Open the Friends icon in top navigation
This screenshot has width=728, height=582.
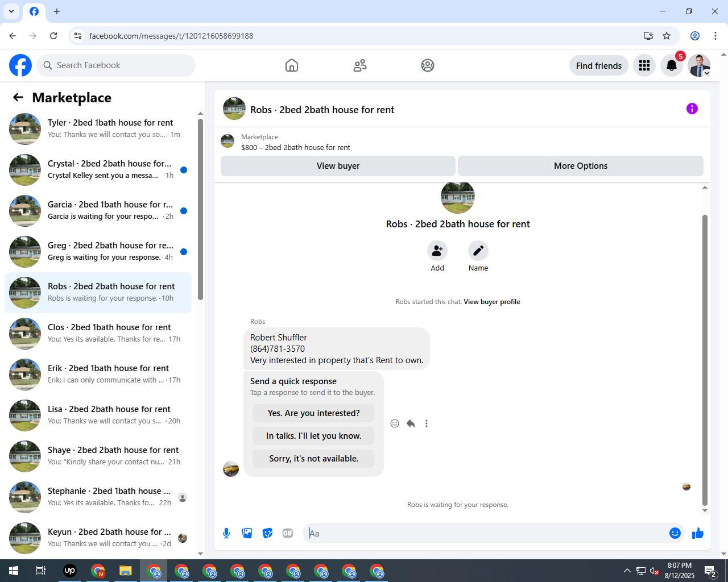[x=360, y=65]
